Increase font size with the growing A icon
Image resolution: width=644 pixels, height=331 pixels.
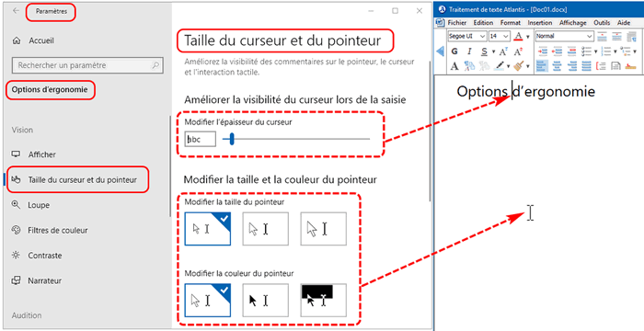point(518,51)
